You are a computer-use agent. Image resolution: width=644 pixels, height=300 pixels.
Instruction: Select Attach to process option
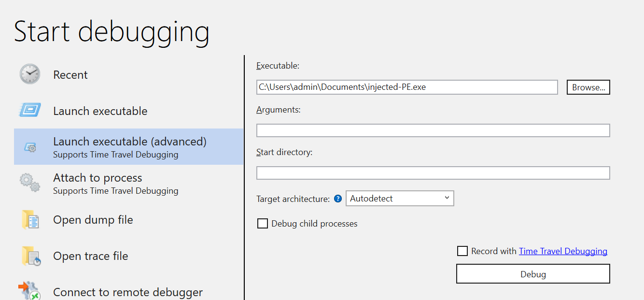click(98, 178)
